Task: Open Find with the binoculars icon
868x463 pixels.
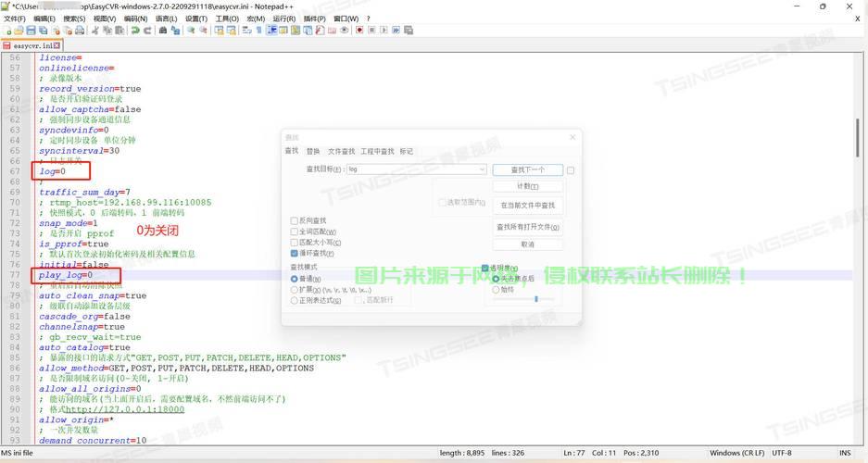Action: pos(163,31)
